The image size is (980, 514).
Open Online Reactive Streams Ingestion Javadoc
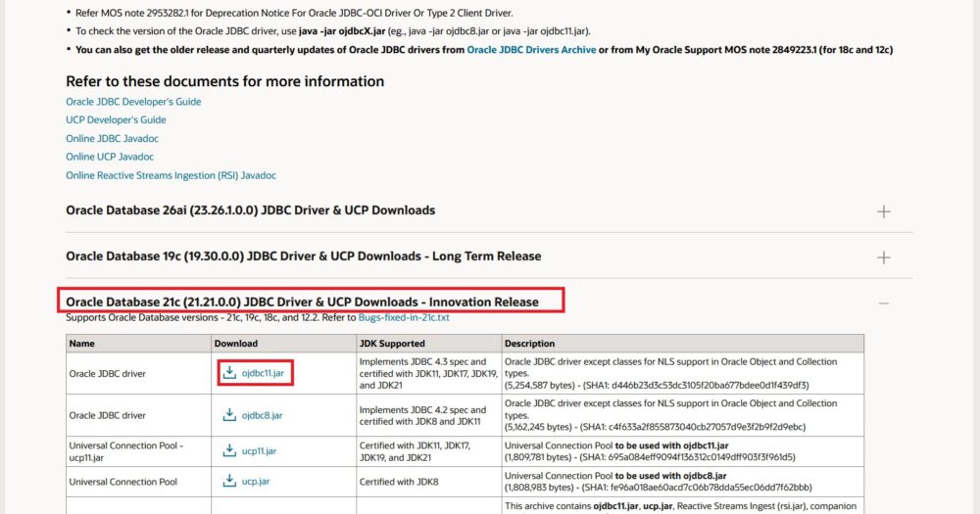171,175
